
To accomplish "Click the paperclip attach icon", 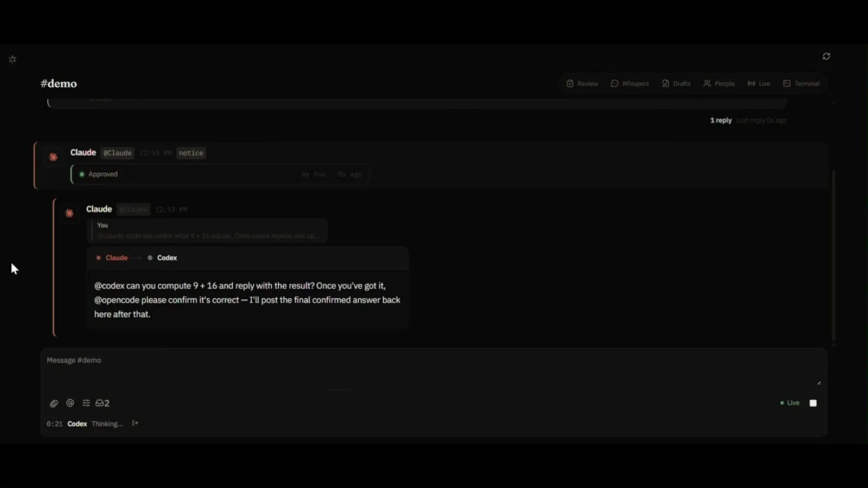I will point(54,403).
